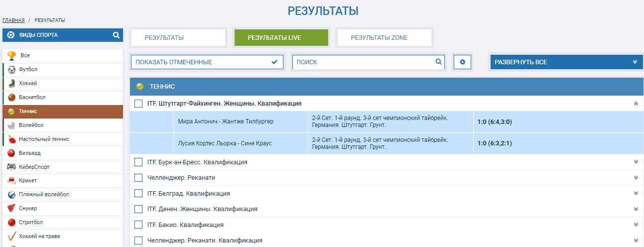
Task: Expand Челленджер. Реканати. Квалификация chevron
Action: [636, 241]
